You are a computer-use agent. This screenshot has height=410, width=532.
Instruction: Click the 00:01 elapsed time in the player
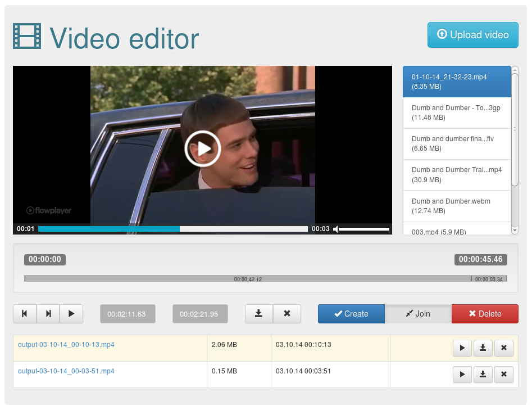pyautogui.click(x=25, y=229)
